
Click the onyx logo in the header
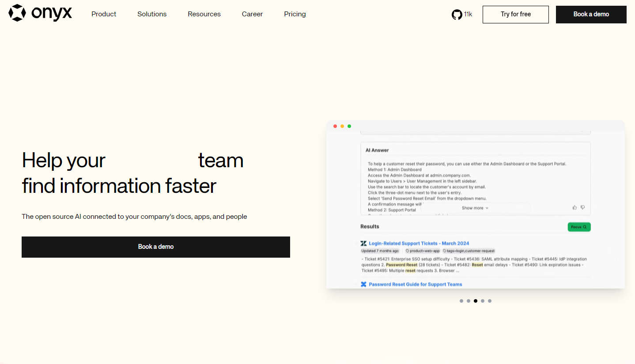click(40, 13)
